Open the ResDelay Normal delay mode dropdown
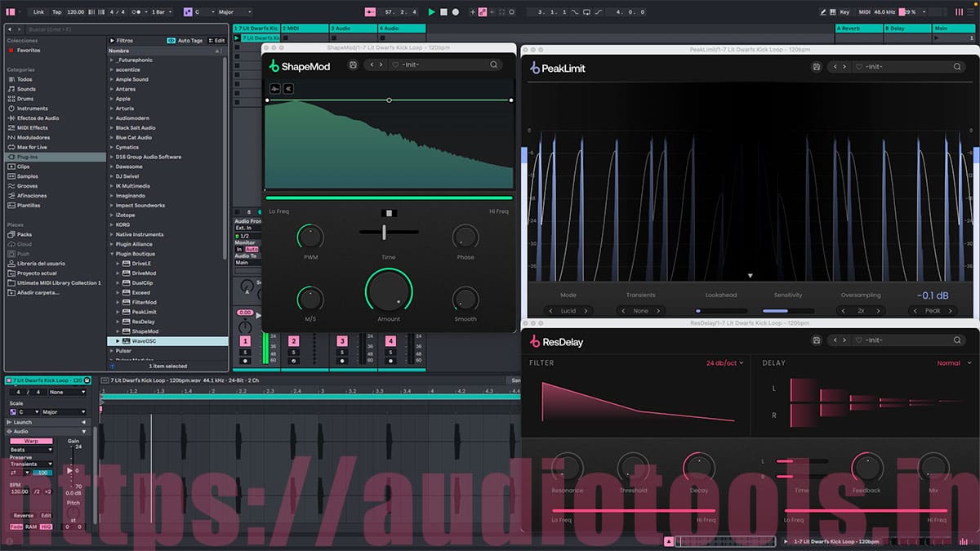The width and height of the screenshot is (980, 551). (x=955, y=362)
